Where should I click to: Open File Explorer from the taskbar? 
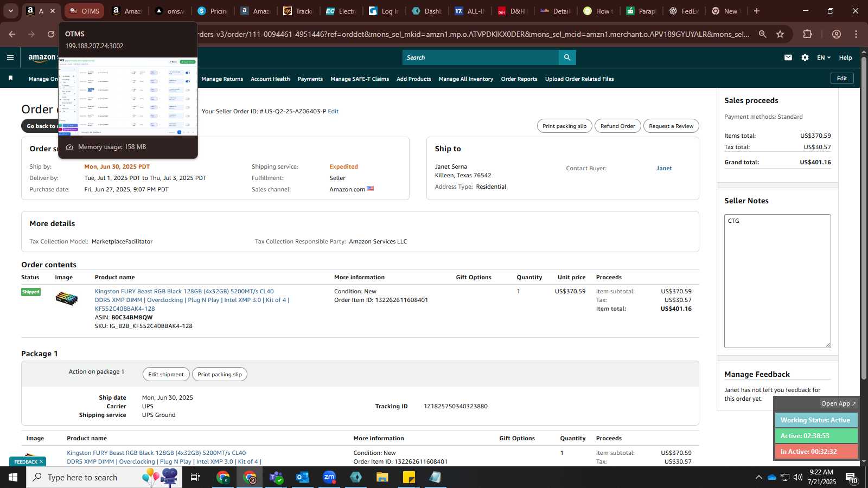382,477
